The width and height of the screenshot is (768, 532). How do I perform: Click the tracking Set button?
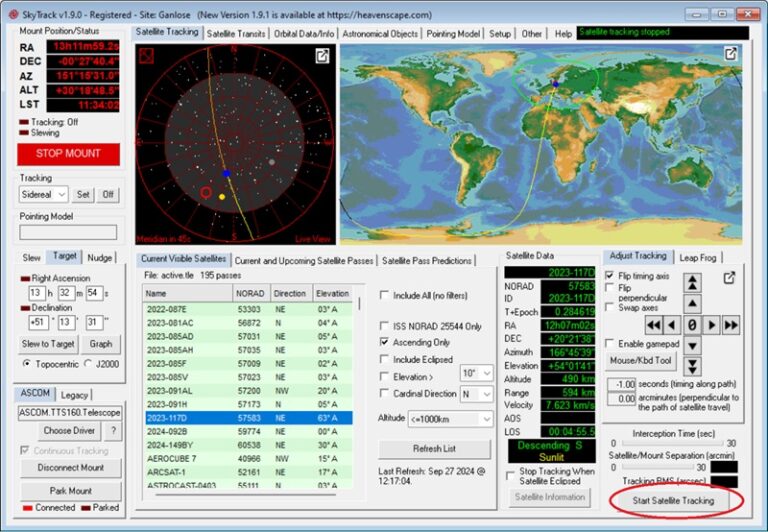[83, 194]
